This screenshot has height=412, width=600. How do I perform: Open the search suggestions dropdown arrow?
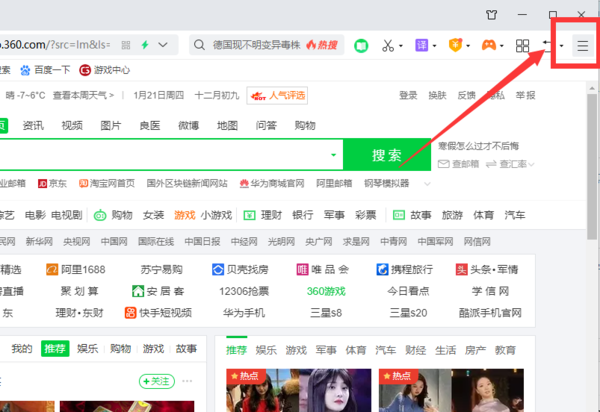coord(334,155)
